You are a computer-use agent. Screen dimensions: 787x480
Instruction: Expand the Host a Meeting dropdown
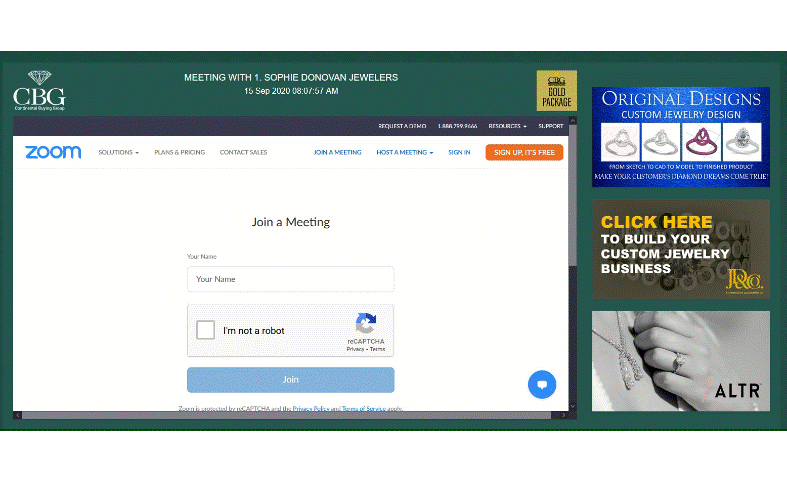pos(405,152)
